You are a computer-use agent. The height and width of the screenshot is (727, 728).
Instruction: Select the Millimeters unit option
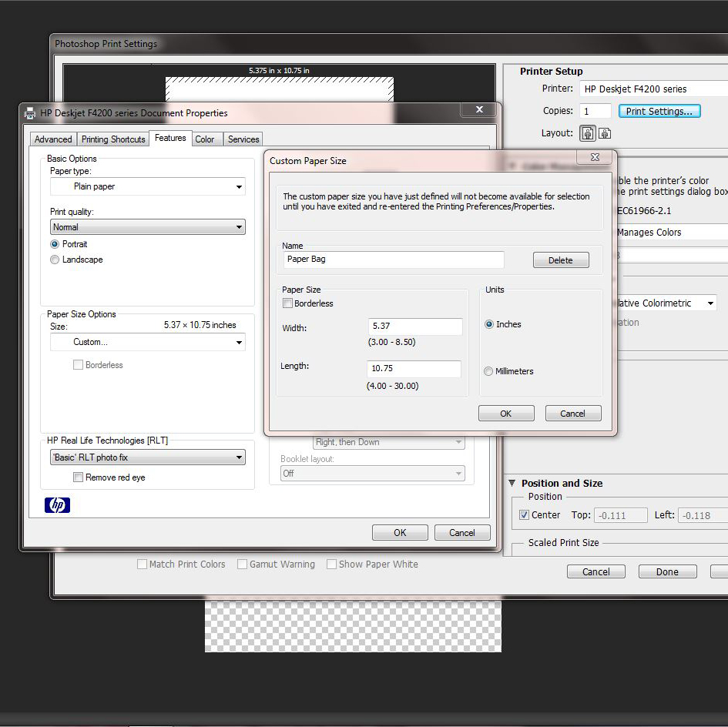point(488,371)
